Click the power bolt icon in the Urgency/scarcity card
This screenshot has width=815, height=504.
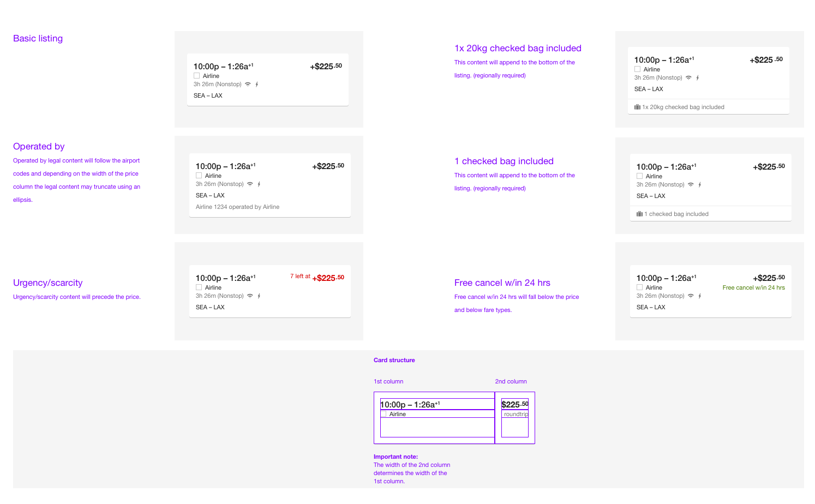[x=259, y=296]
